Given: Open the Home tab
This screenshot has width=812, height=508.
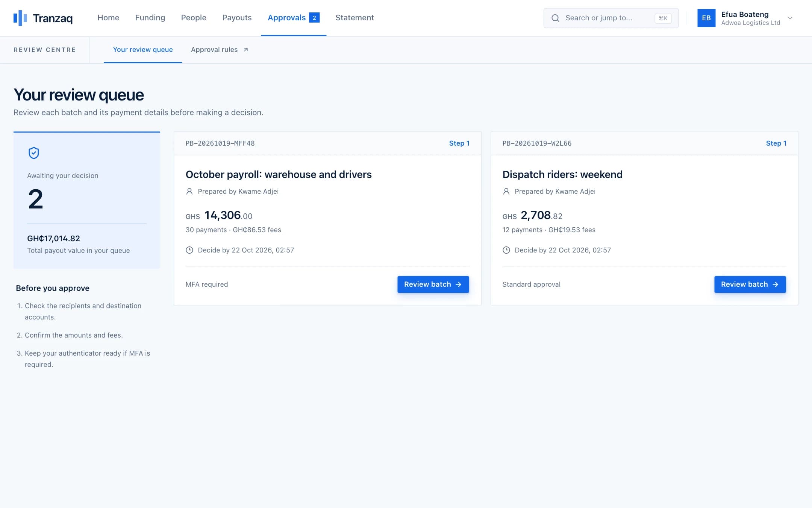Looking at the screenshot, I should [x=108, y=18].
